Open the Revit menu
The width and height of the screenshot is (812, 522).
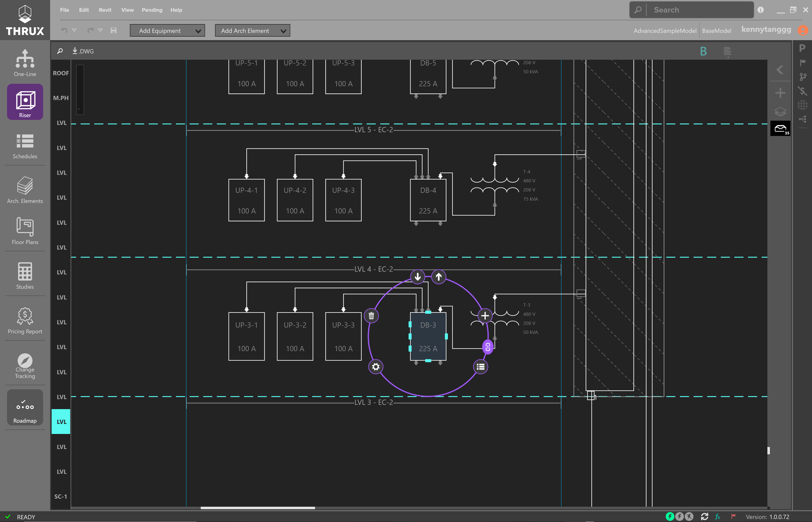105,10
